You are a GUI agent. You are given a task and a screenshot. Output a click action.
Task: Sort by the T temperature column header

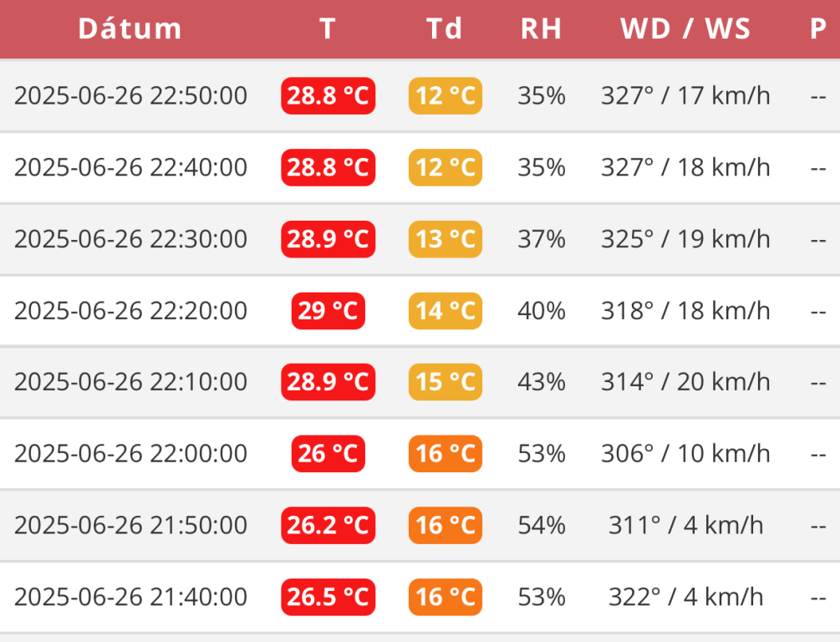pos(328,28)
